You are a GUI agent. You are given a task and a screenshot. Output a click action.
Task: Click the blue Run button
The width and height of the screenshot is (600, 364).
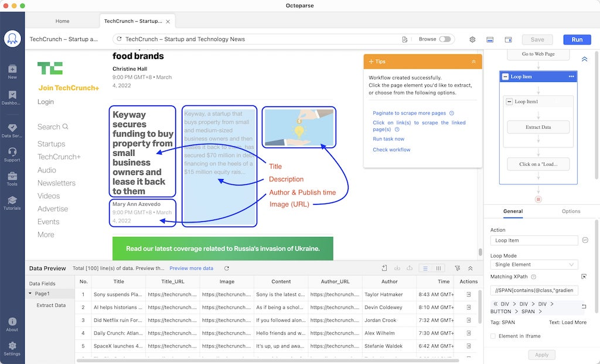pos(577,39)
